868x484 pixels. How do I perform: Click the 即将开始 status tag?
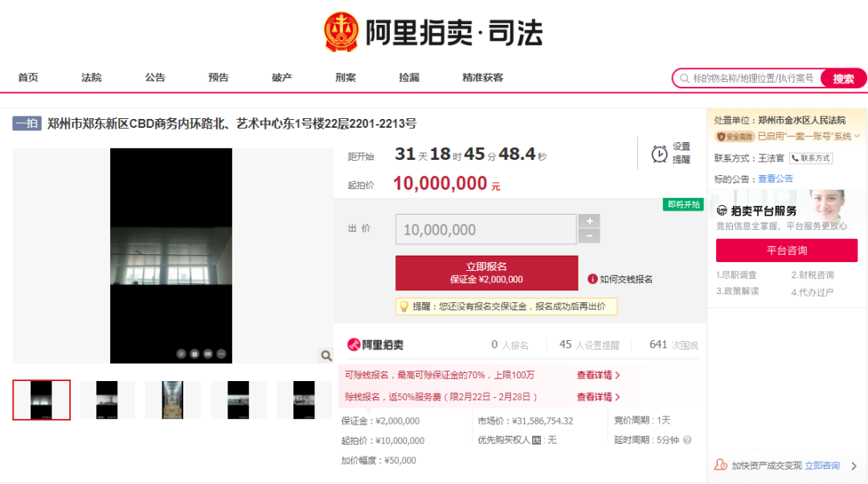[x=683, y=204]
